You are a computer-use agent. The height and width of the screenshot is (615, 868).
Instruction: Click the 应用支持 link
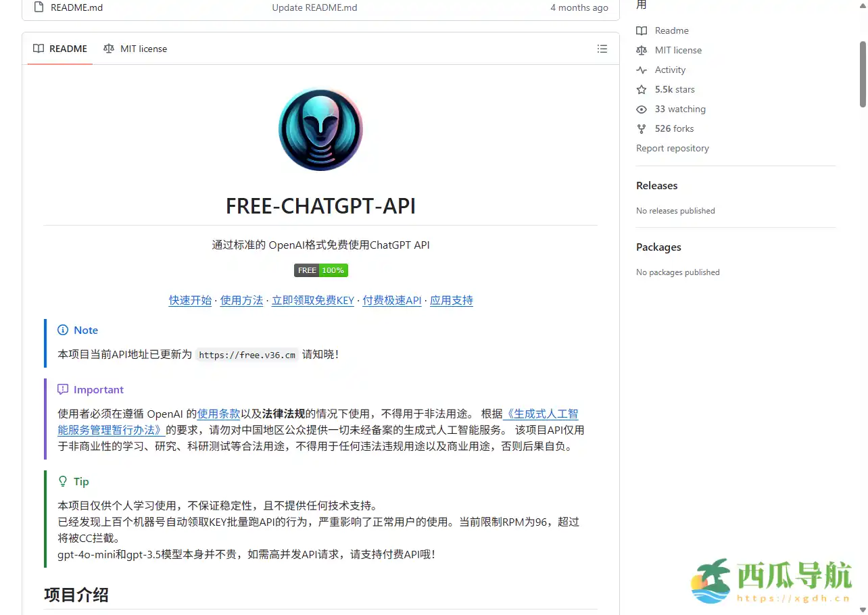click(x=451, y=300)
